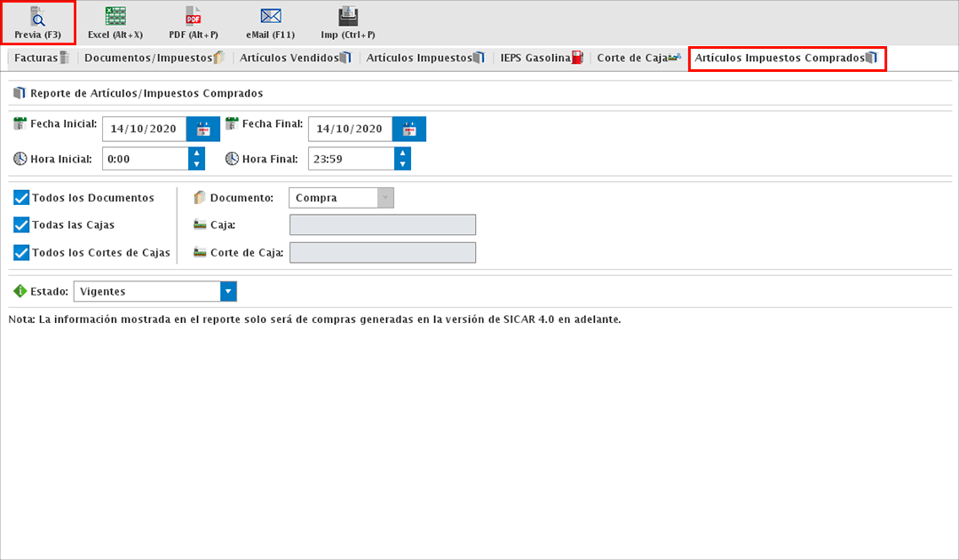The image size is (959, 560).
Task: Open the Documento dropdown set to Compra
Action: pyautogui.click(x=385, y=198)
